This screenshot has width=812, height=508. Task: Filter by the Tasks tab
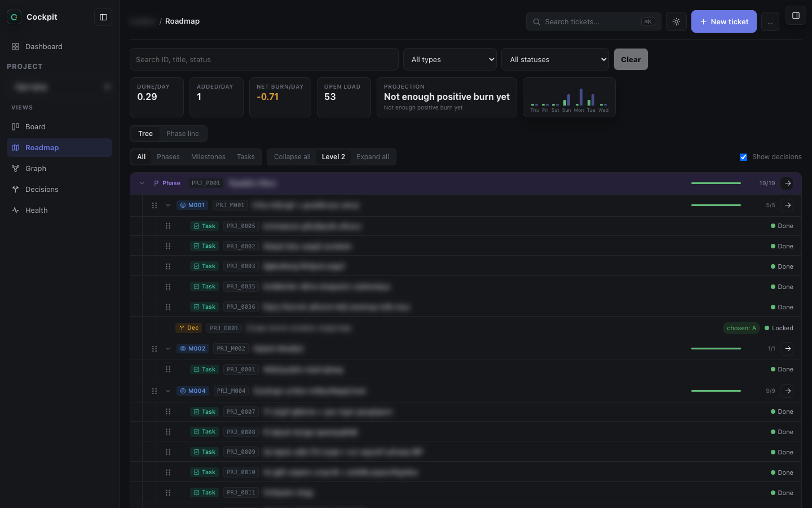[246, 157]
